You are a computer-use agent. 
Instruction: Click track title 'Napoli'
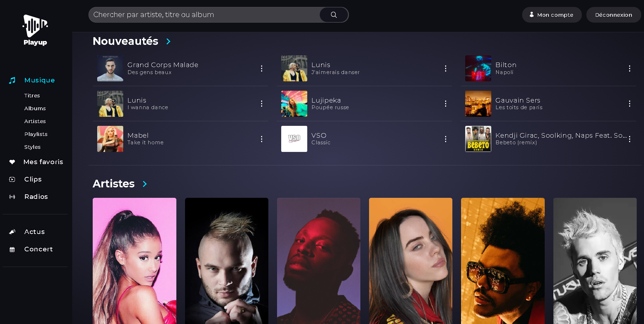click(x=504, y=72)
